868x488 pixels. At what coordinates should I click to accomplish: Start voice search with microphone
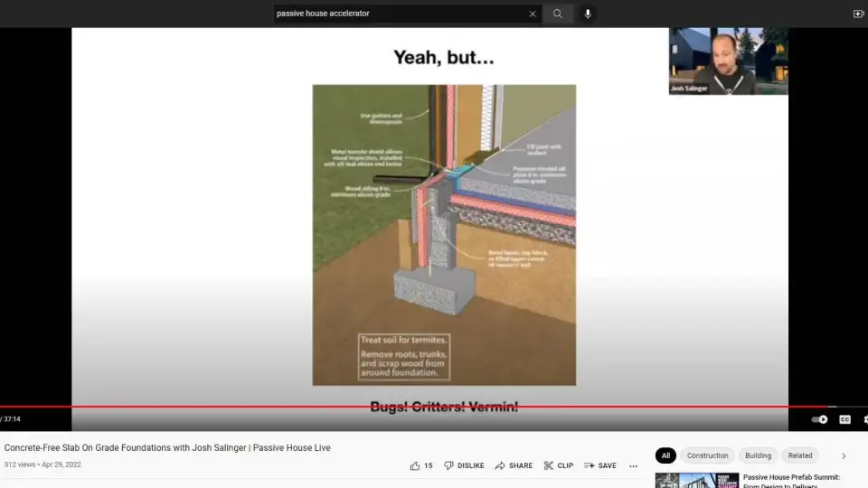(588, 14)
